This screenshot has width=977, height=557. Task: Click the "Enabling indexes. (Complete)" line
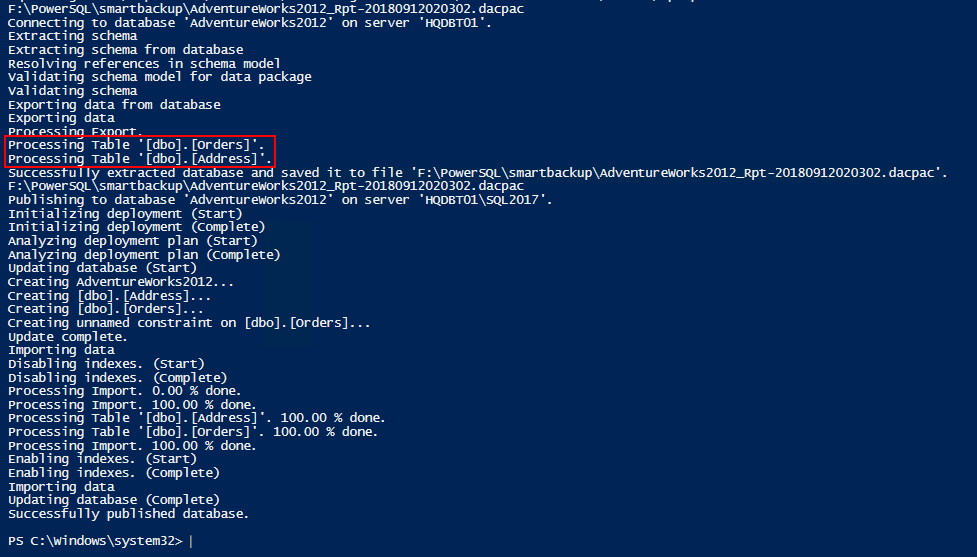[x=114, y=473]
